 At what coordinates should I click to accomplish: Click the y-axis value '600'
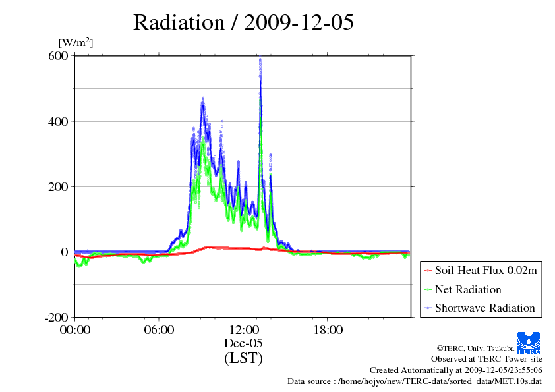(x=58, y=56)
